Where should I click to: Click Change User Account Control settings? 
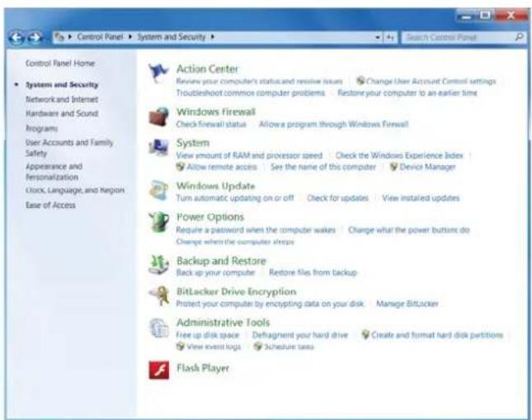coord(431,82)
